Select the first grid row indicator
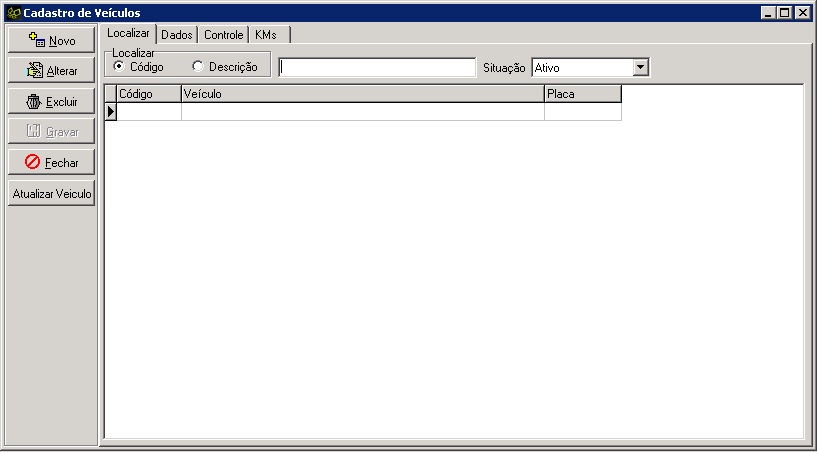The width and height of the screenshot is (817, 452). coord(111,112)
